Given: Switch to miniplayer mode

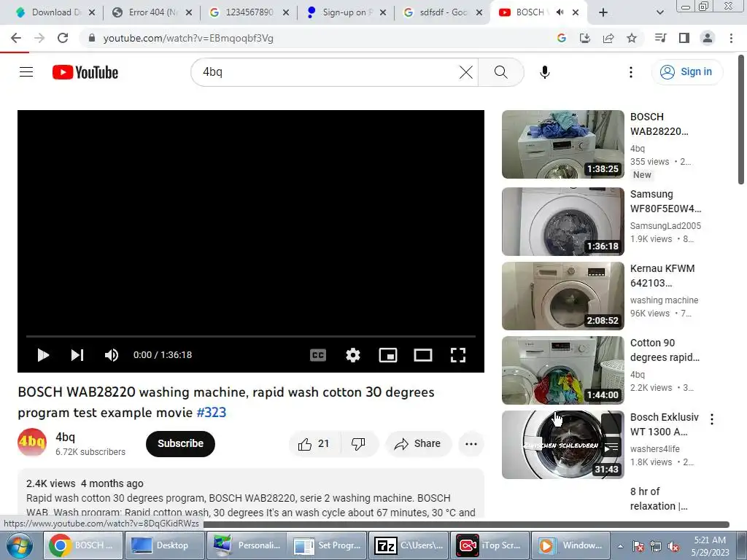Looking at the screenshot, I should point(388,355).
